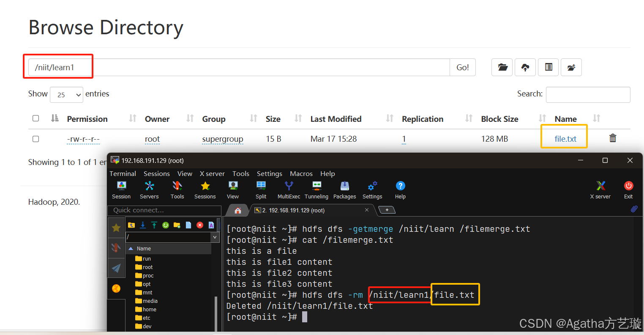644x335 pixels.
Task: Create new file in SFTP panel
Action: (188, 225)
